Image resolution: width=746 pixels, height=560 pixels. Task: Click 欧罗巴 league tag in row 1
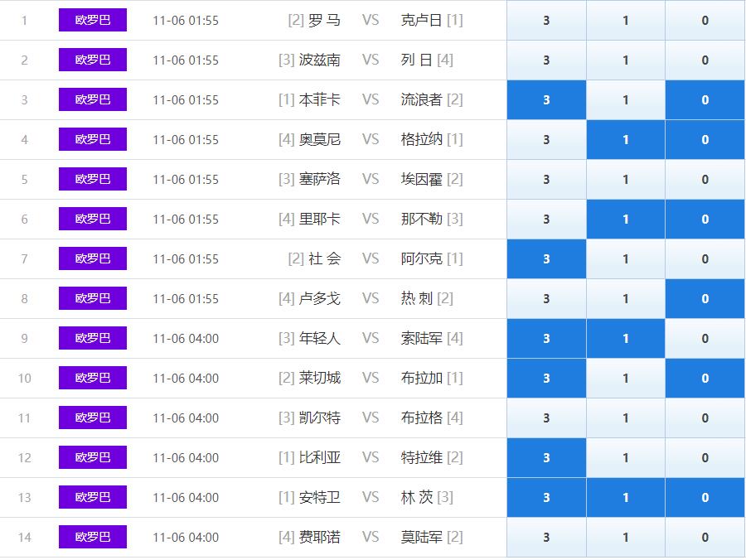click(x=93, y=20)
